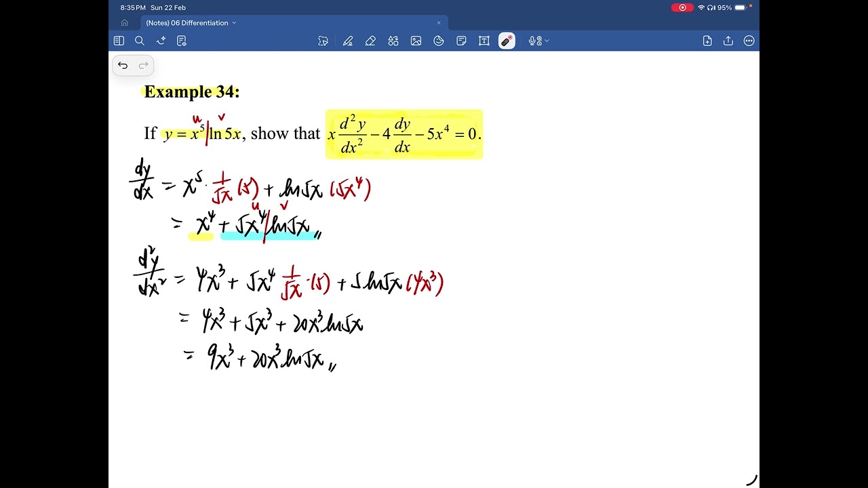Click the red (4x³) handwritten term
The image size is (868, 488).
(x=425, y=283)
